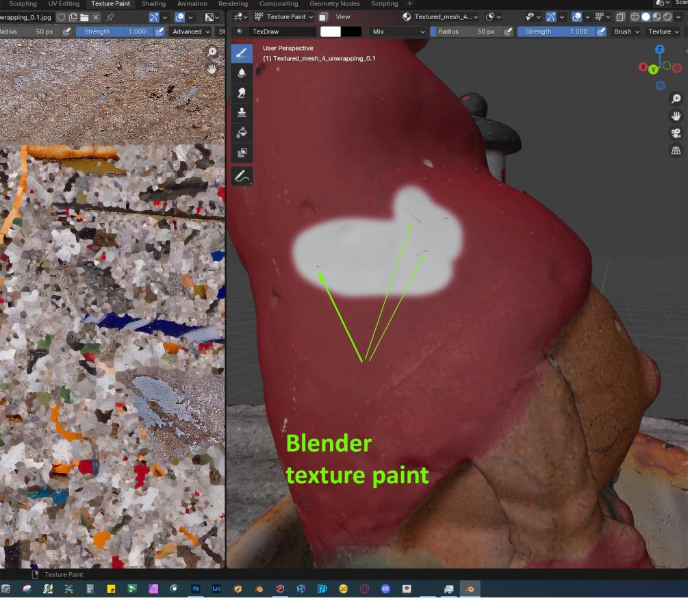Expand the Mix blend mode dropdown
The height and width of the screenshot is (616, 688).
398,31
